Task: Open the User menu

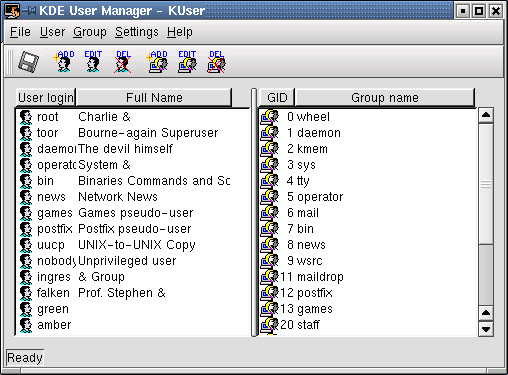Action: 52,32
